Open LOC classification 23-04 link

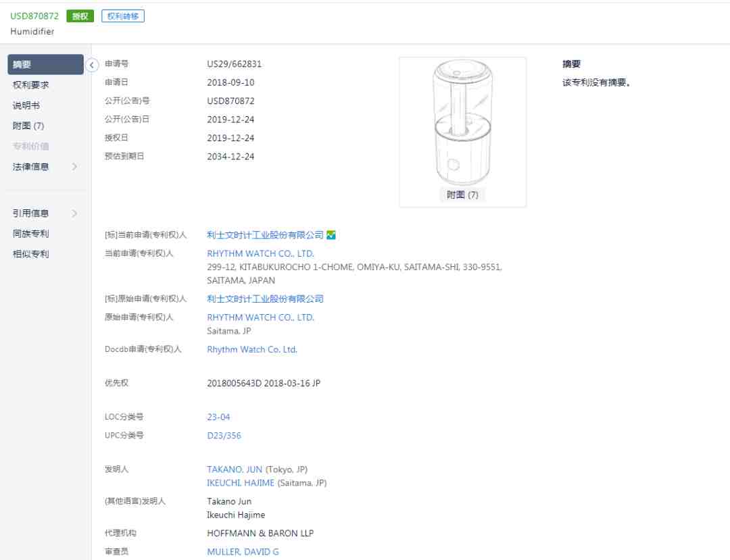(x=218, y=417)
